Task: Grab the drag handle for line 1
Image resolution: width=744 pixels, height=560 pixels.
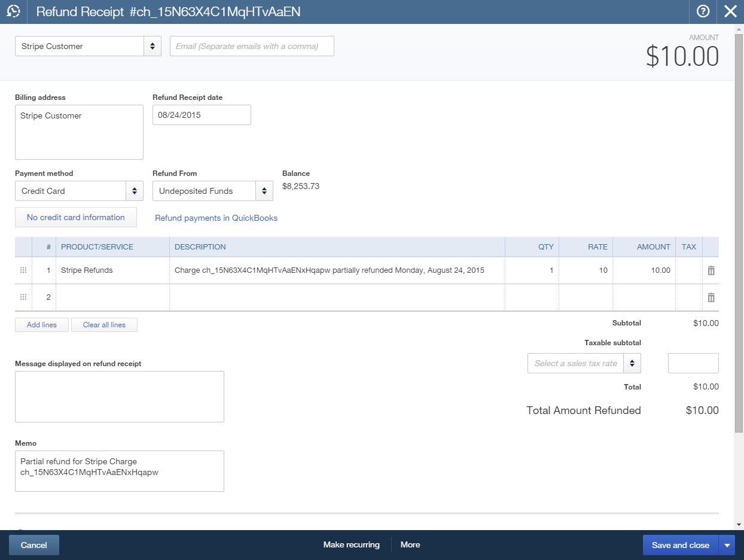Action: pos(23,270)
